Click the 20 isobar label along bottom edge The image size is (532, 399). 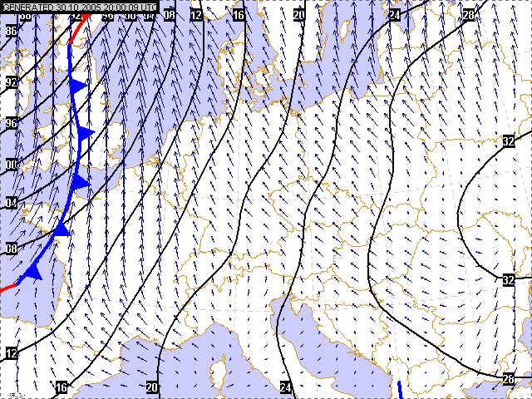152,387
